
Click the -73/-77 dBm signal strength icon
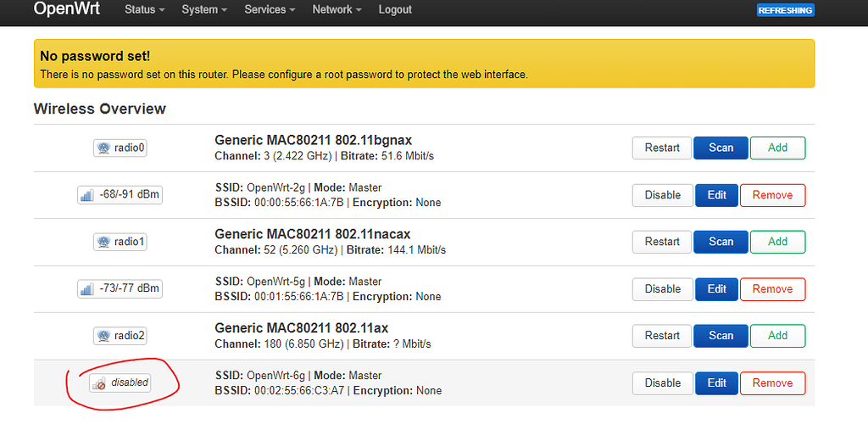click(87, 289)
